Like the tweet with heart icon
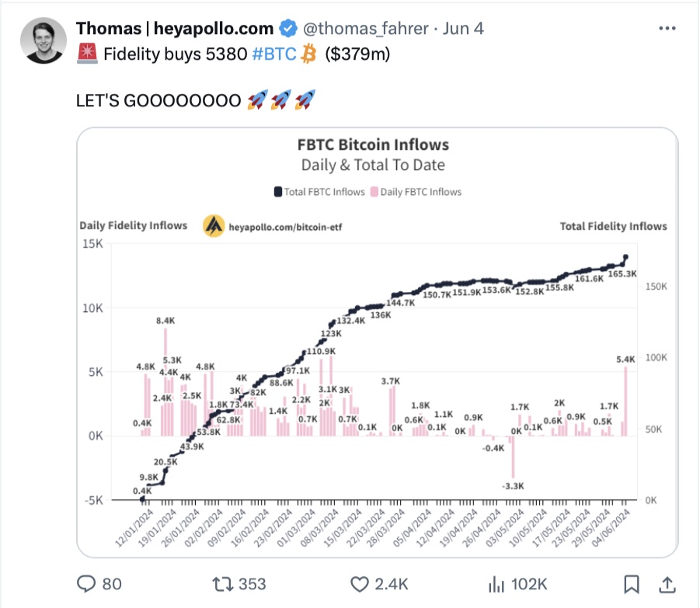Image resolution: width=700 pixels, height=608 pixels. (x=360, y=584)
